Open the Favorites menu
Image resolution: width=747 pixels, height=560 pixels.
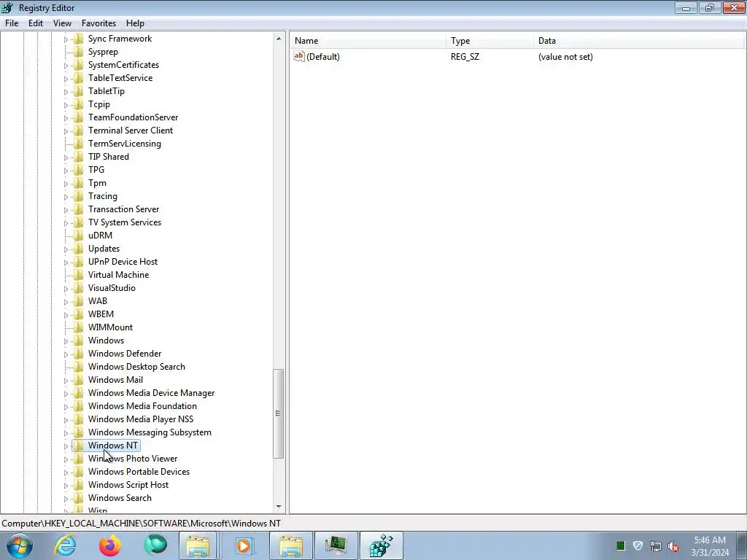click(98, 23)
